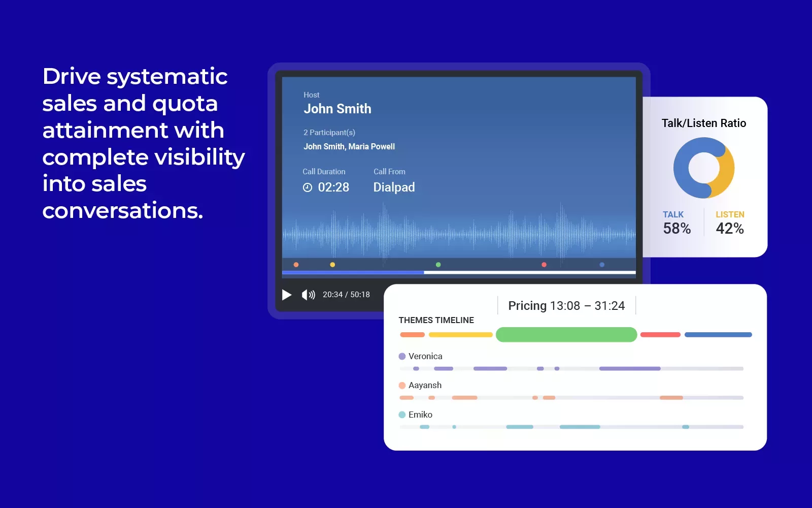
Task: Click Emiko's speaking timeline track
Action: 571,427
